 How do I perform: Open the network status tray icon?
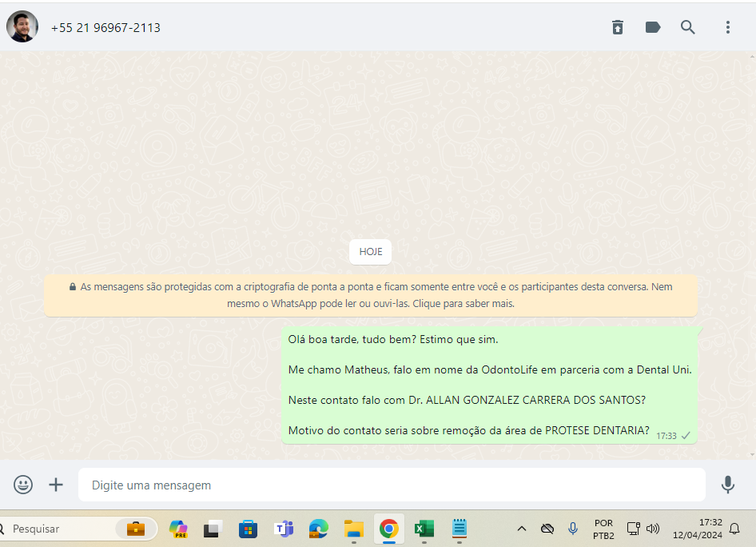pos(633,529)
